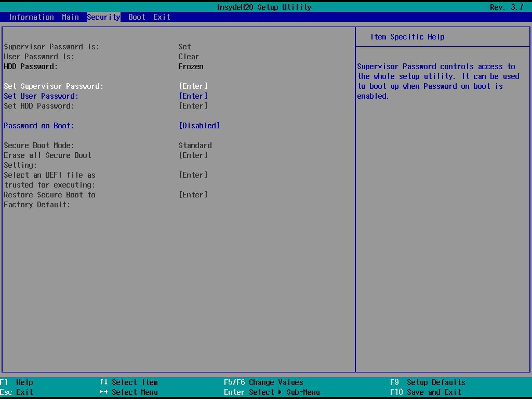
Task: Select Password on Boot setting
Action: [x=39, y=126]
